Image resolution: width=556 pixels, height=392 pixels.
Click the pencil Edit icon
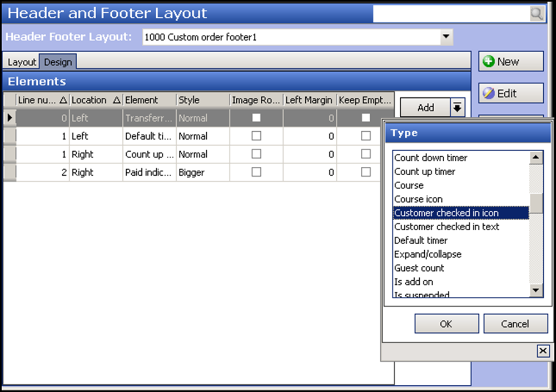(489, 93)
